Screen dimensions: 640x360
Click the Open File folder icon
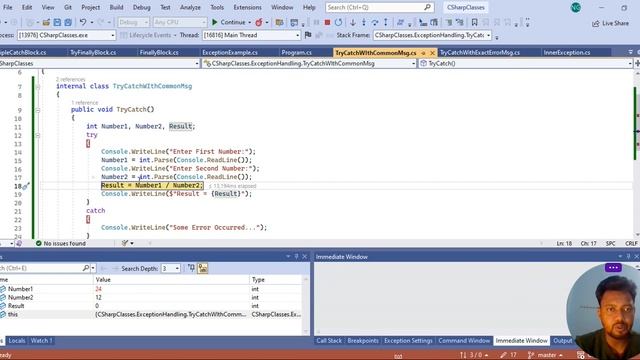pyautogui.click(x=46, y=22)
